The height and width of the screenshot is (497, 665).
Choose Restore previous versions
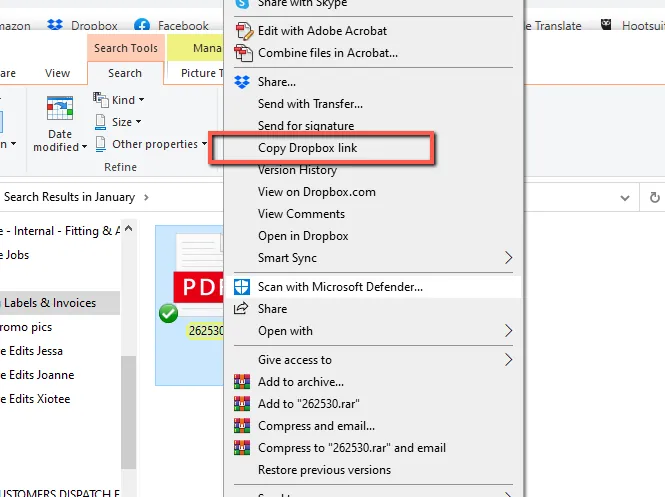click(x=324, y=470)
